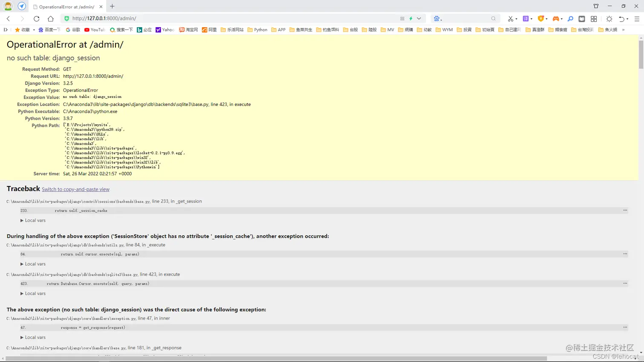Screen dimensions: 644x362
Task: Open a new tab with the plus button
Action: [x=112, y=6]
